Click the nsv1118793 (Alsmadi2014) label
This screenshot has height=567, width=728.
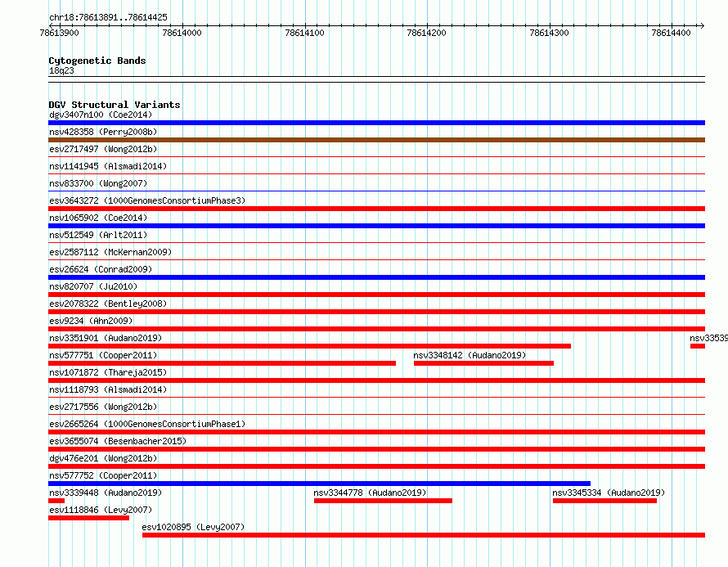click(108, 389)
